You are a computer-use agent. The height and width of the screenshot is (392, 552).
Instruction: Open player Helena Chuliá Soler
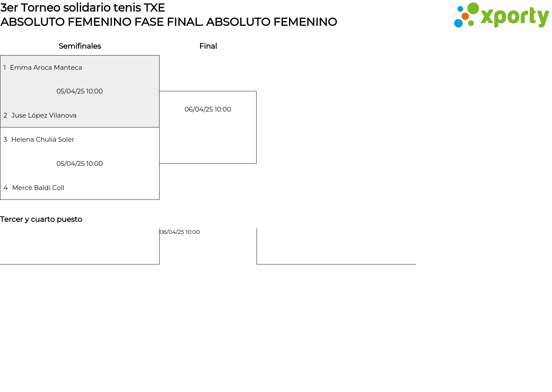tap(43, 140)
